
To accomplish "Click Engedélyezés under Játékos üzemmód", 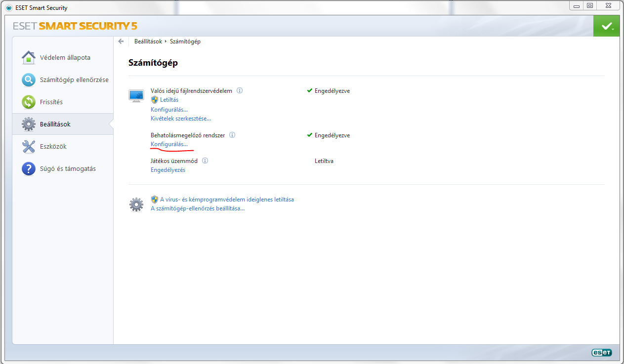I will (x=168, y=169).
